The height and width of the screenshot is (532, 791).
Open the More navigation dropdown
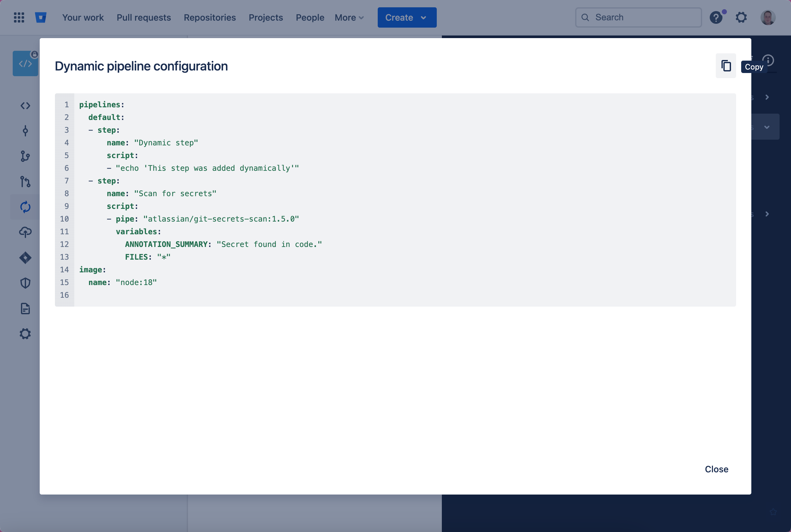[349, 17]
